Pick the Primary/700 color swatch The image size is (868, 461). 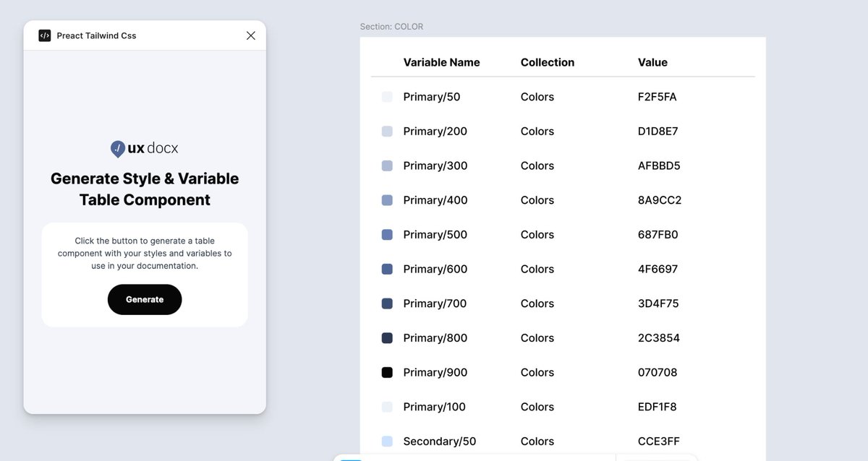pos(387,303)
